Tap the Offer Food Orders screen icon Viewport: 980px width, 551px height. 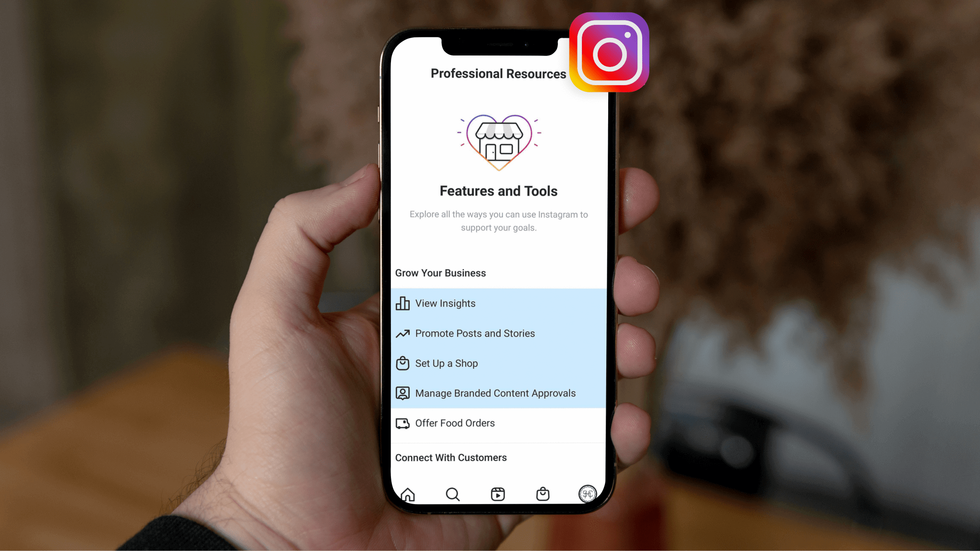402,422
